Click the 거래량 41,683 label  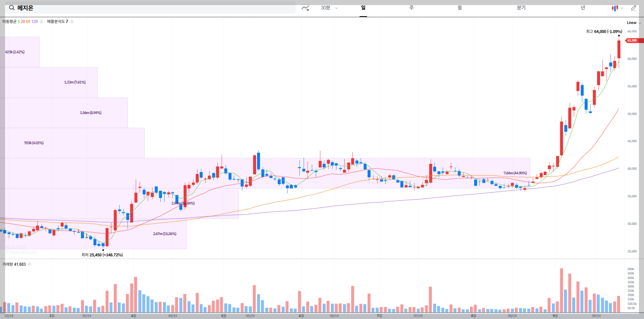(14, 264)
